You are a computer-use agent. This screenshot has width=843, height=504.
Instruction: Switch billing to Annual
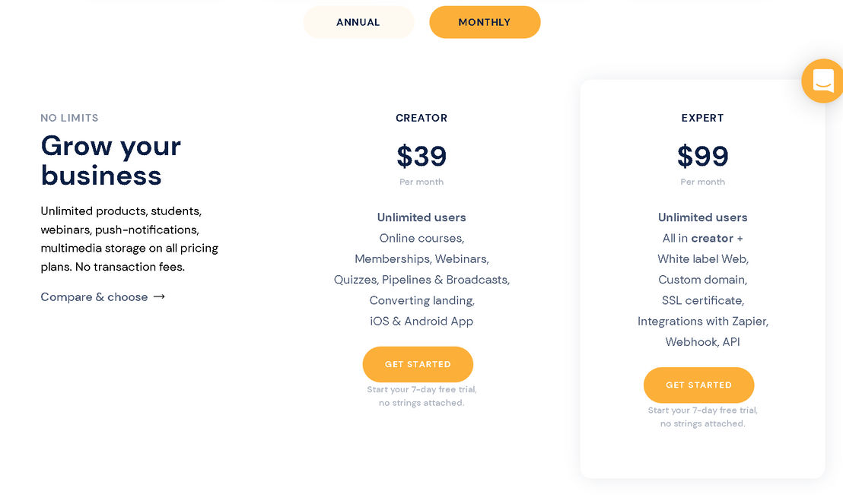(x=358, y=22)
